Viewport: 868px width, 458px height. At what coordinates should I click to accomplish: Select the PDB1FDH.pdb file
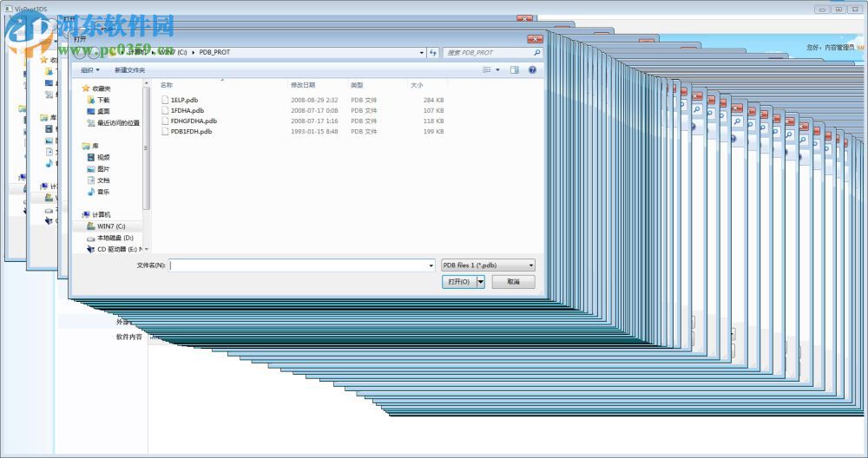(191, 132)
